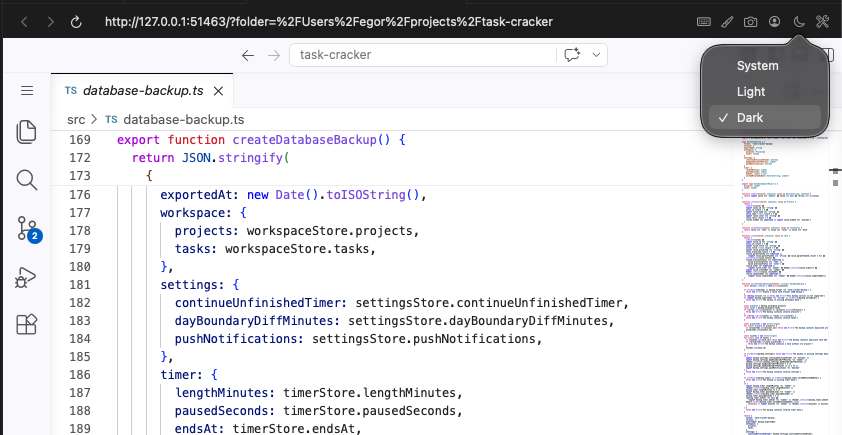The width and height of the screenshot is (842, 435).
Task: Open Source Control with 2 changes
Action: pos(27,228)
